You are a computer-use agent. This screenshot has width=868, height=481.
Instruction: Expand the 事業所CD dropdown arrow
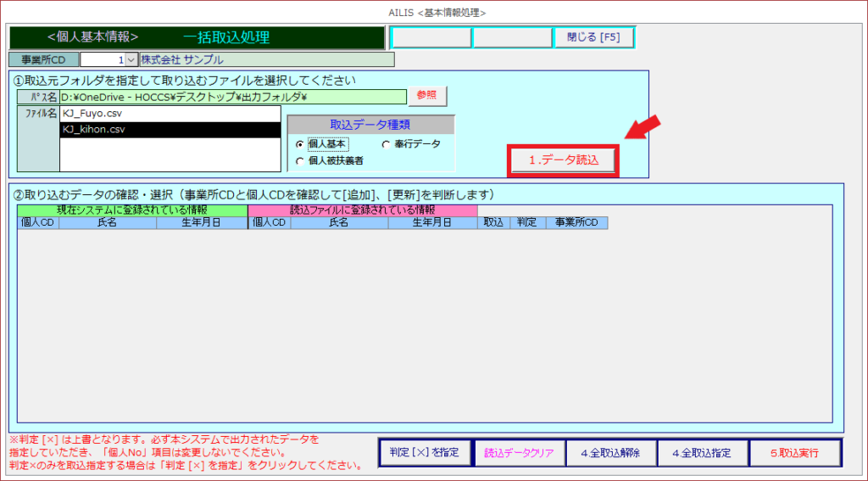pyautogui.click(x=130, y=59)
